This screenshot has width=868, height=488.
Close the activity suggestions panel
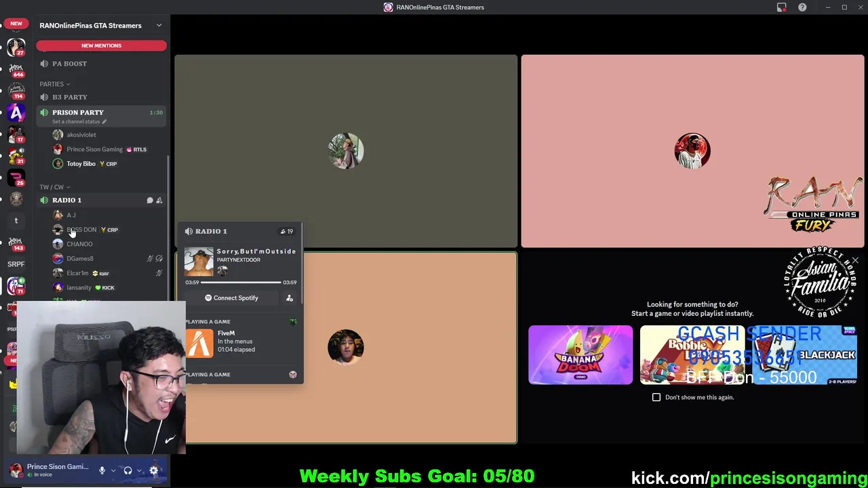pyautogui.click(x=855, y=260)
